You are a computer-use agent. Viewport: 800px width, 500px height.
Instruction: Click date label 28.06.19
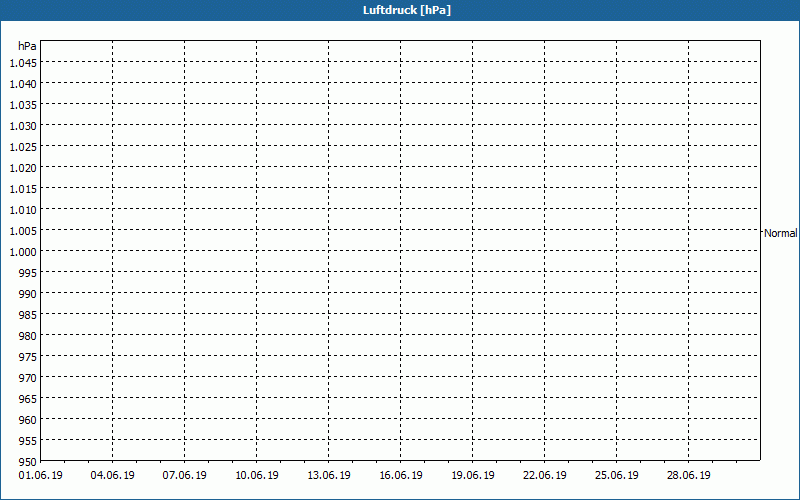689,475
